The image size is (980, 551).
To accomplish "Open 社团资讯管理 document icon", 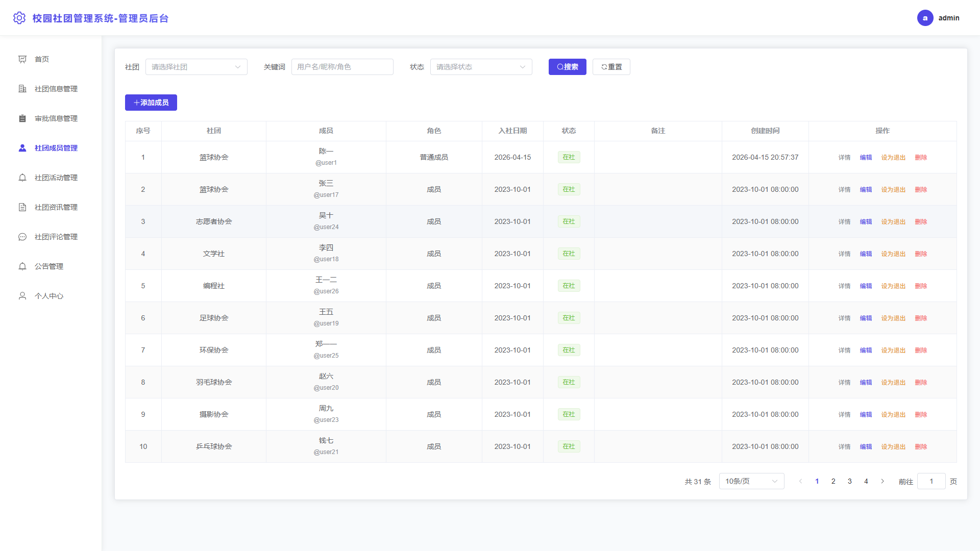I will [22, 207].
